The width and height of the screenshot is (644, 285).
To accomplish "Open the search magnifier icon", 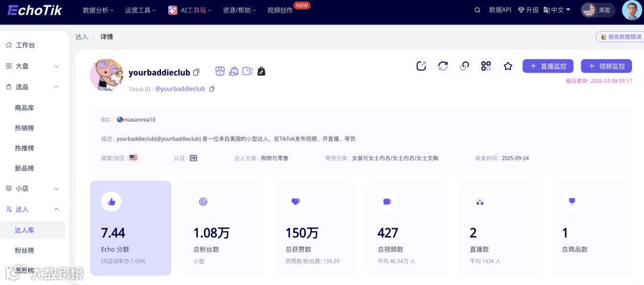I will click(477, 10).
